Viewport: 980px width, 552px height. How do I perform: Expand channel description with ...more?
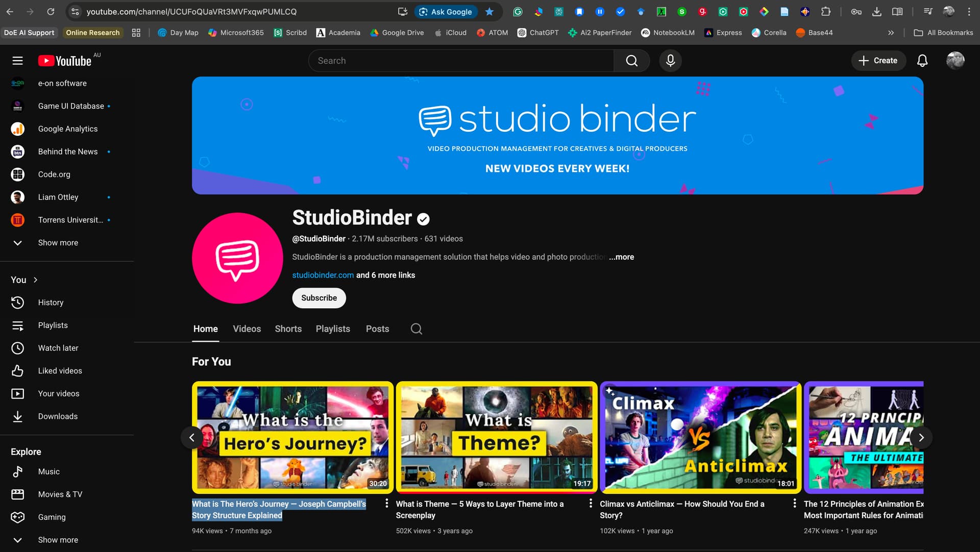coord(621,257)
